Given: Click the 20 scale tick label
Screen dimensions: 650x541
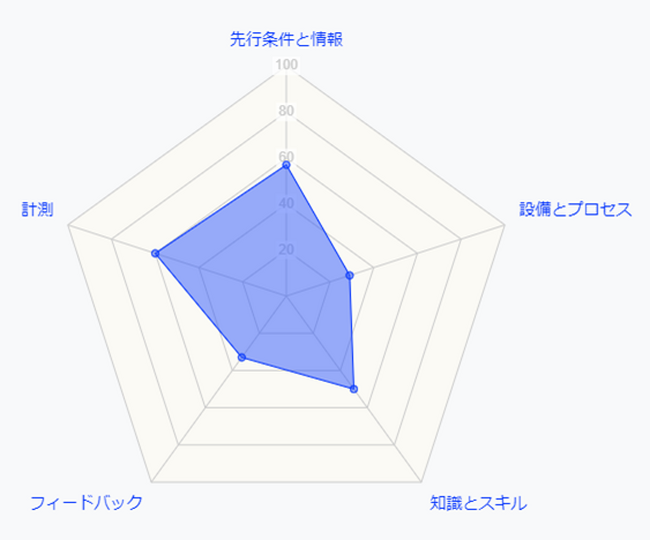Looking at the screenshot, I should 286,249.
